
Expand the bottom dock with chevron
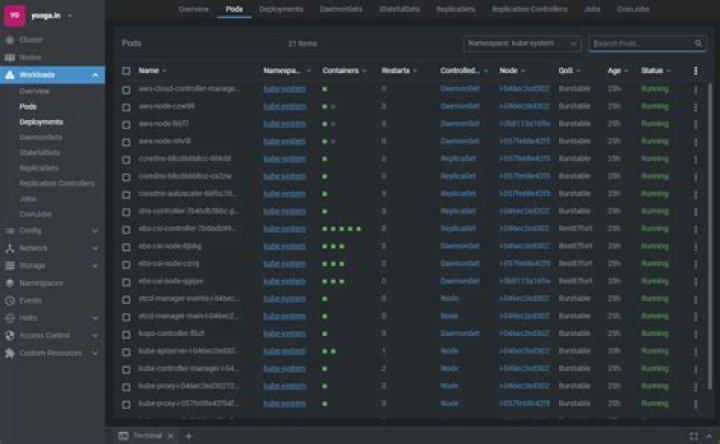point(709,436)
